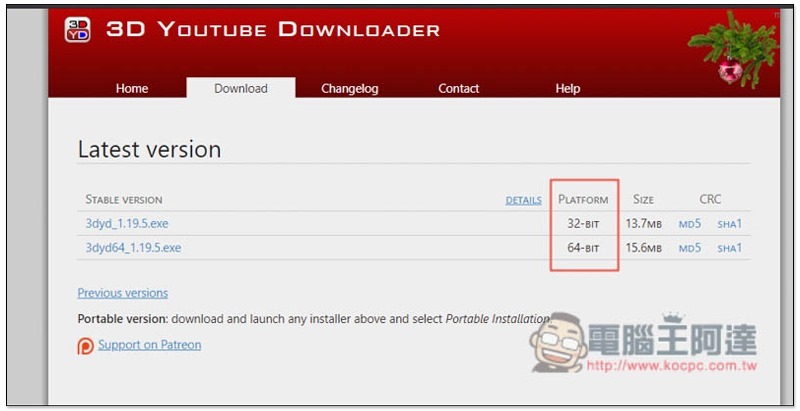Select the Download tab
The image size is (800, 411).
tap(241, 88)
